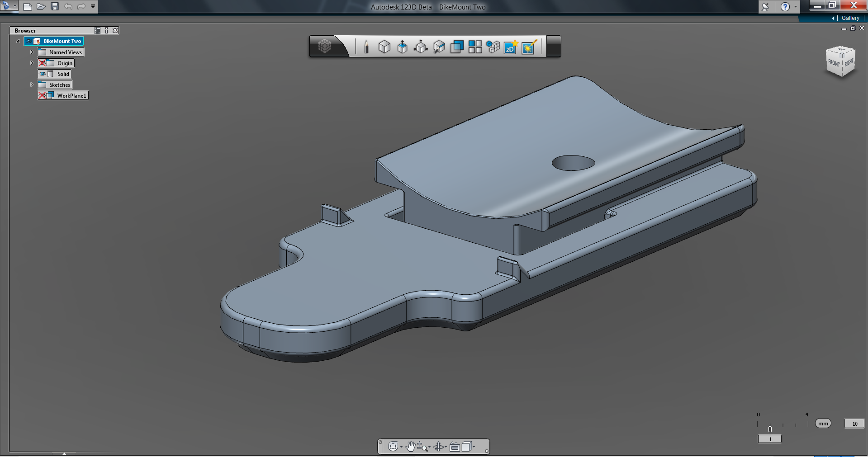Screen dimensions: 868x457
Task: Hide the Solid body via eye
Action: coord(43,74)
